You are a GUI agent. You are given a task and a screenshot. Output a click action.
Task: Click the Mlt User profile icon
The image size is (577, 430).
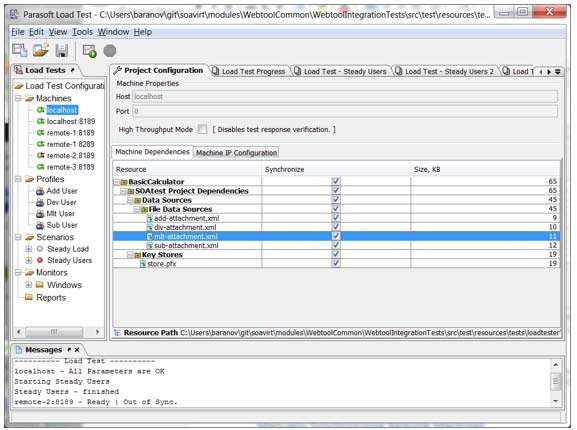40,214
